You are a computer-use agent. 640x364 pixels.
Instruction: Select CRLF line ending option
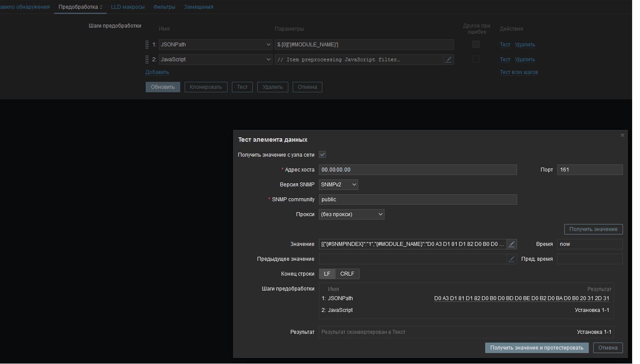[x=347, y=274]
